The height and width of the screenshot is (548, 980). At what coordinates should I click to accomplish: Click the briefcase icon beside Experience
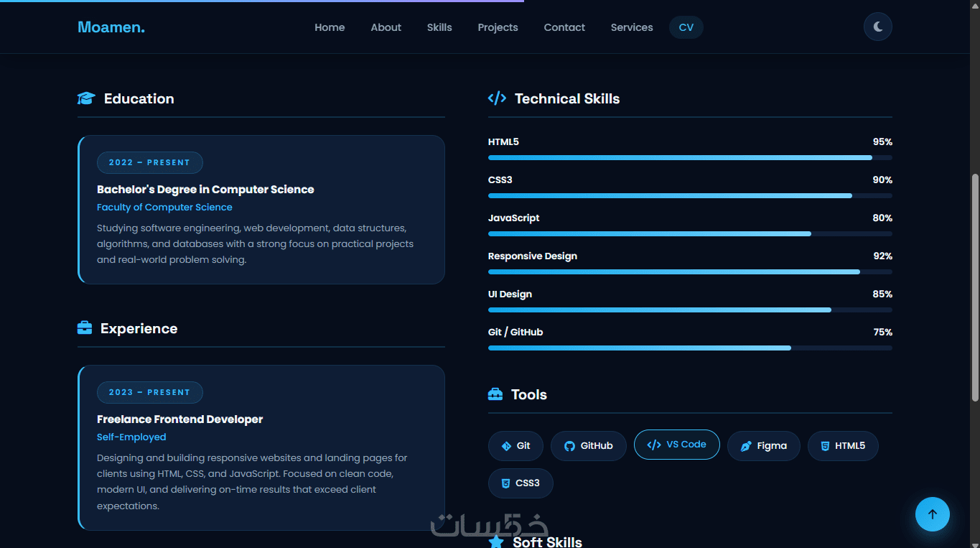pyautogui.click(x=85, y=328)
